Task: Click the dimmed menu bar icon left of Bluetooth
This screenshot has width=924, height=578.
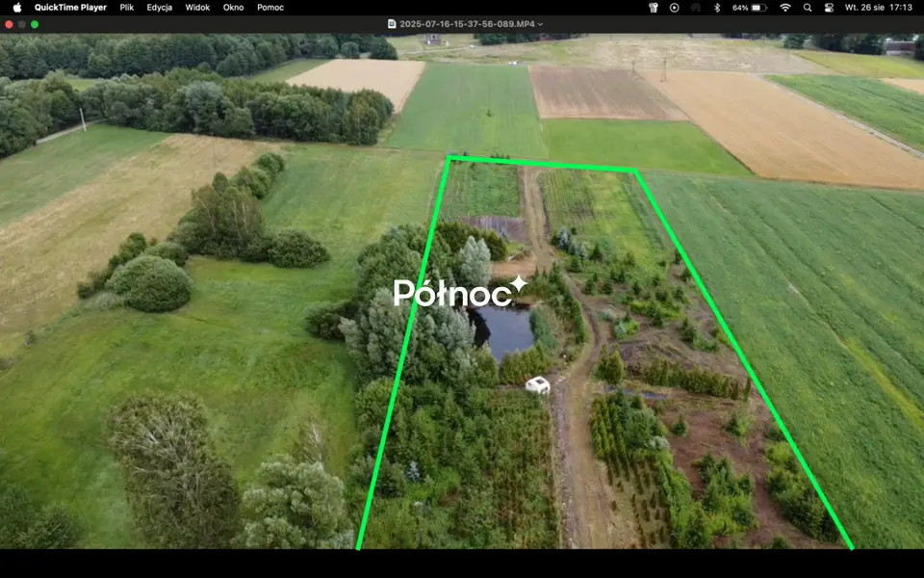Action: point(696,8)
